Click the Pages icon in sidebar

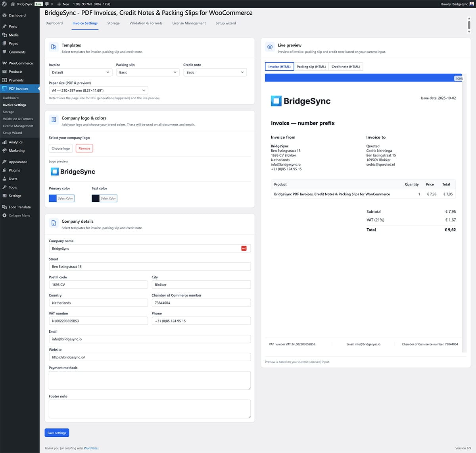point(4,43)
